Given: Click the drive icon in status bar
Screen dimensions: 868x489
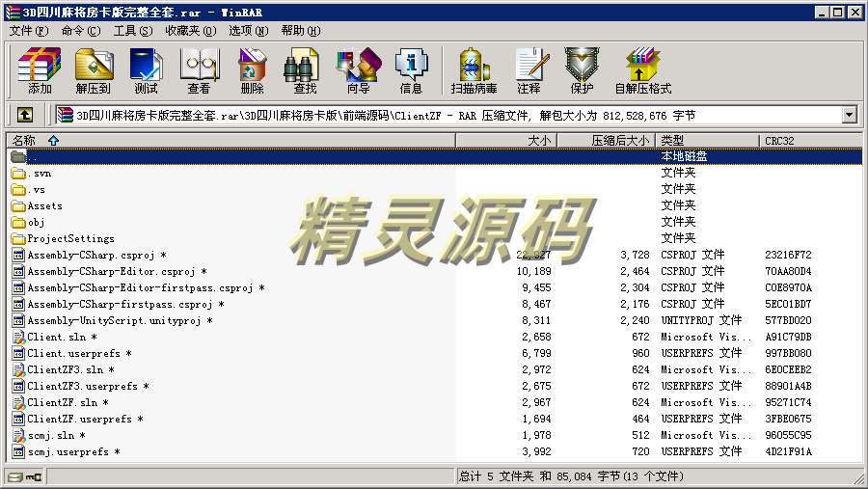Looking at the screenshot, I should pos(15,476).
